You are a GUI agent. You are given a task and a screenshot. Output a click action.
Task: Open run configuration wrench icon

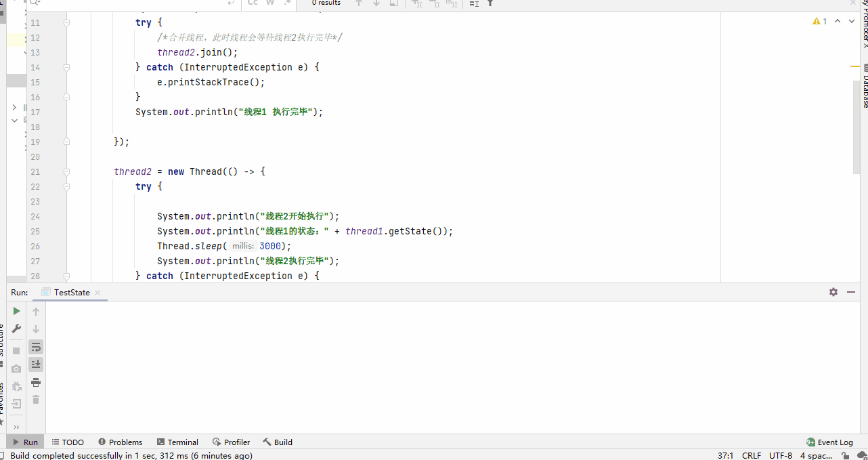tap(17, 329)
